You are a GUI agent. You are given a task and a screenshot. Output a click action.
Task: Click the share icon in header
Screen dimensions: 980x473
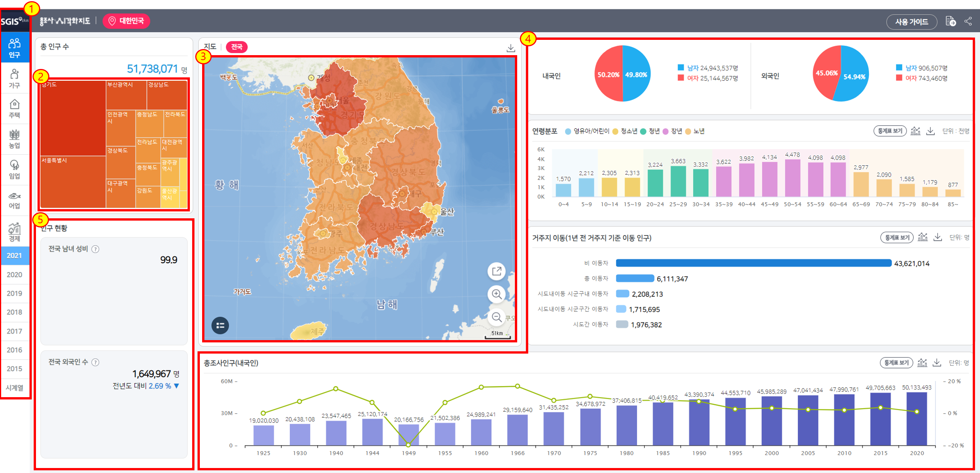(968, 21)
